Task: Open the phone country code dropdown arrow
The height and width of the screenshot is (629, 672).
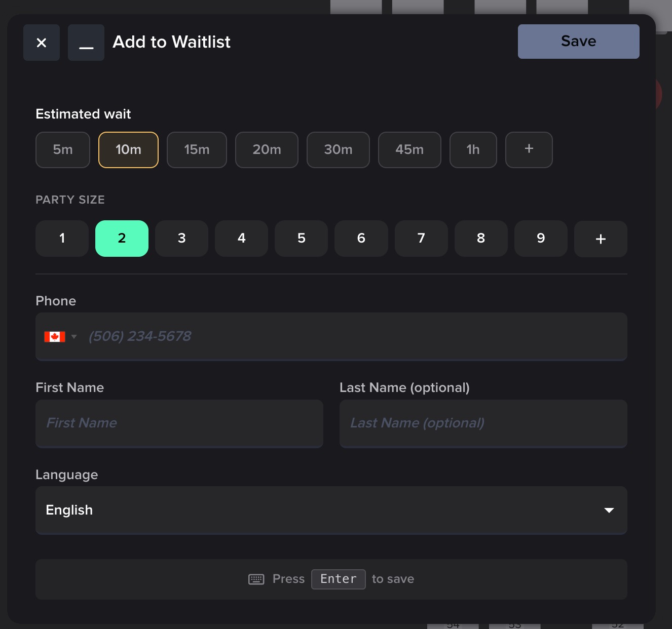Action: coord(74,337)
